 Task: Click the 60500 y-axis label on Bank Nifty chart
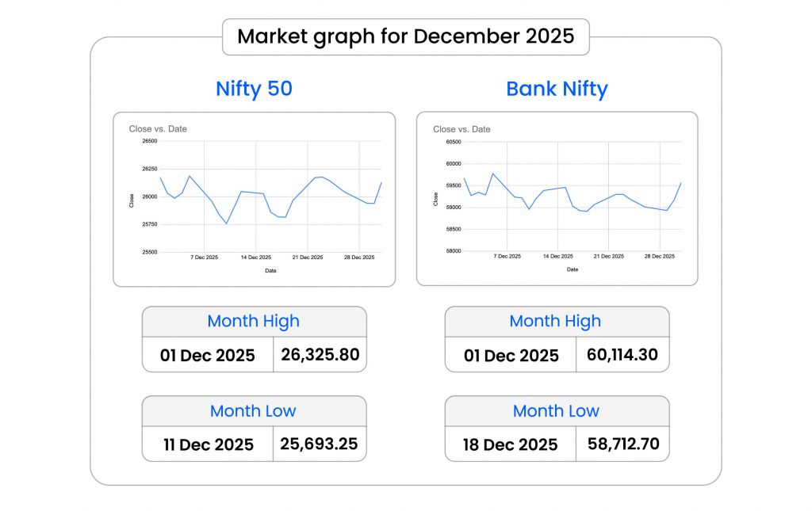pyautogui.click(x=453, y=142)
